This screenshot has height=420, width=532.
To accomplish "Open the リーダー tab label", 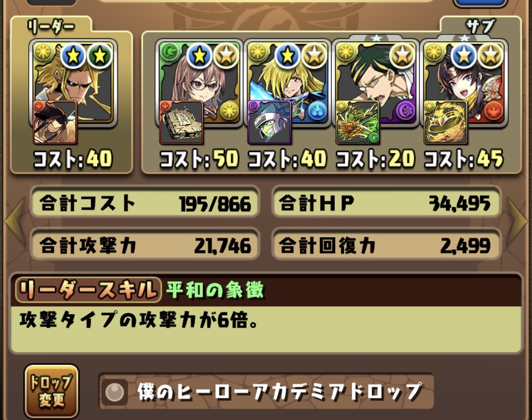I will (x=51, y=27).
